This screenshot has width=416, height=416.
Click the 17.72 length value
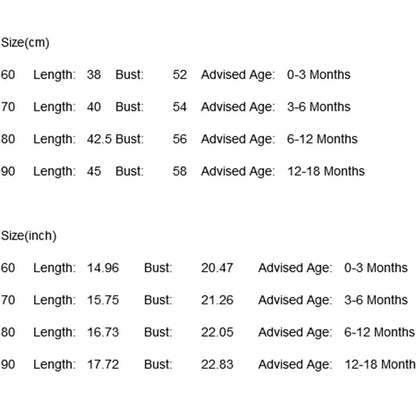(103, 364)
